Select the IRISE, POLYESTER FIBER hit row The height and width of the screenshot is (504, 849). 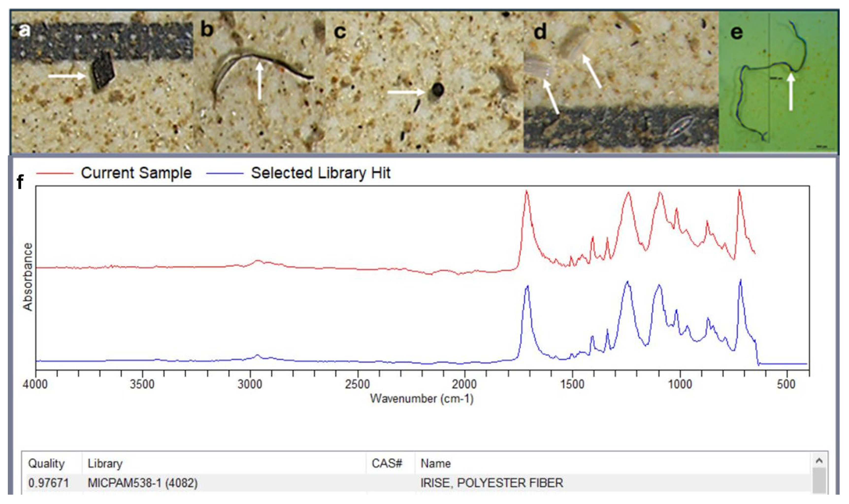[x=491, y=483]
